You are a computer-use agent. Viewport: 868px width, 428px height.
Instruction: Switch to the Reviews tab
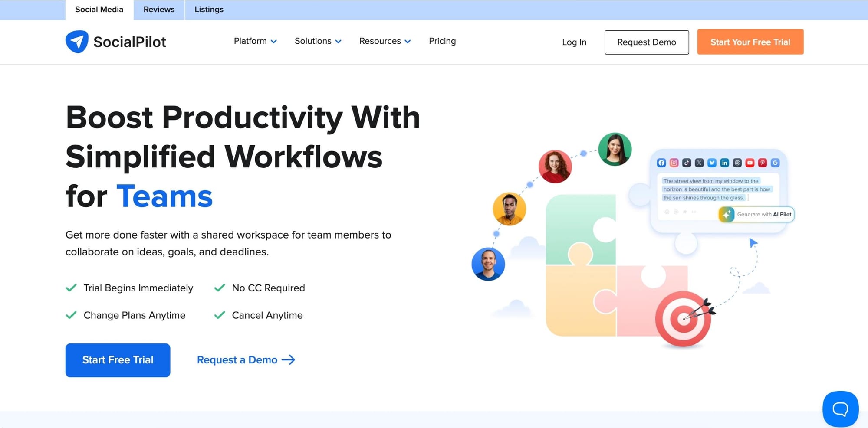point(158,9)
